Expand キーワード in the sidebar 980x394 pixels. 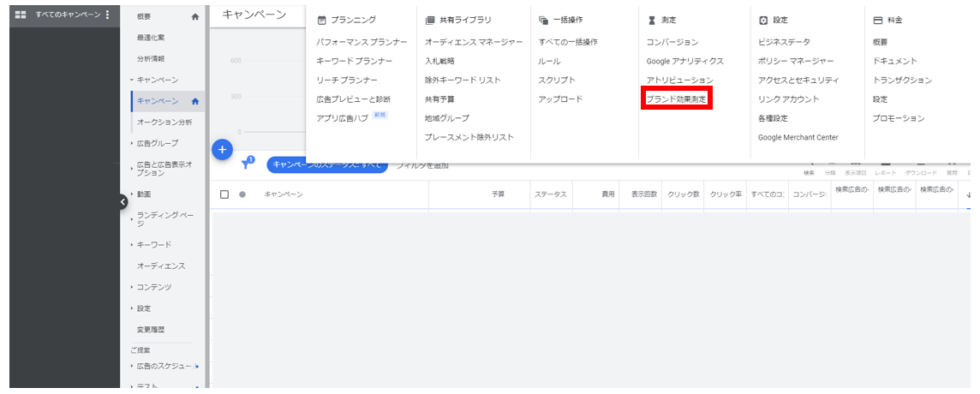coord(132,244)
